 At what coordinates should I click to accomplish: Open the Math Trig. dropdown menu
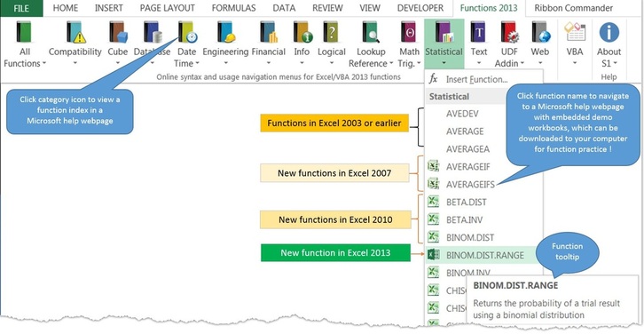[419, 64]
